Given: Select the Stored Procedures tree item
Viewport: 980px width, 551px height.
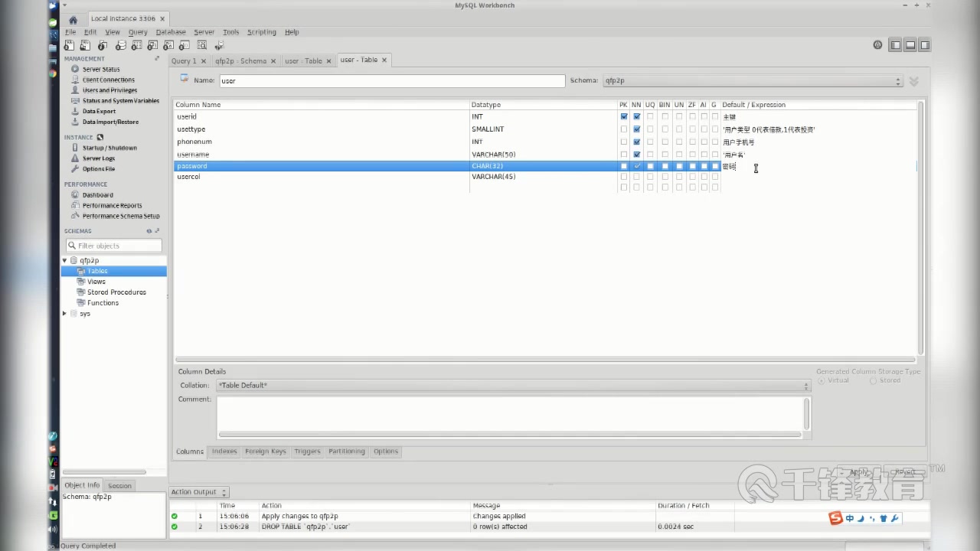Looking at the screenshot, I should 116,292.
